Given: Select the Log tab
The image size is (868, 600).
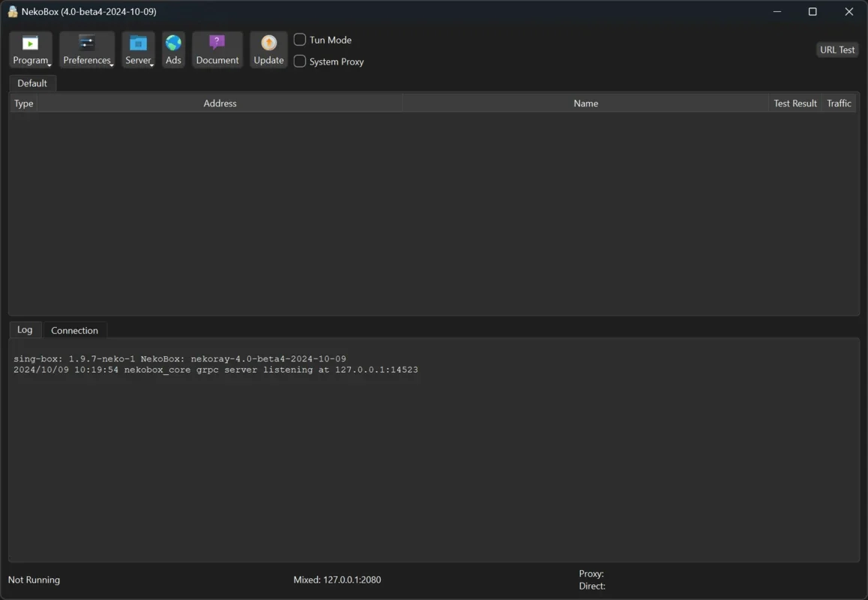Looking at the screenshot, I should (x=25, y=330).
